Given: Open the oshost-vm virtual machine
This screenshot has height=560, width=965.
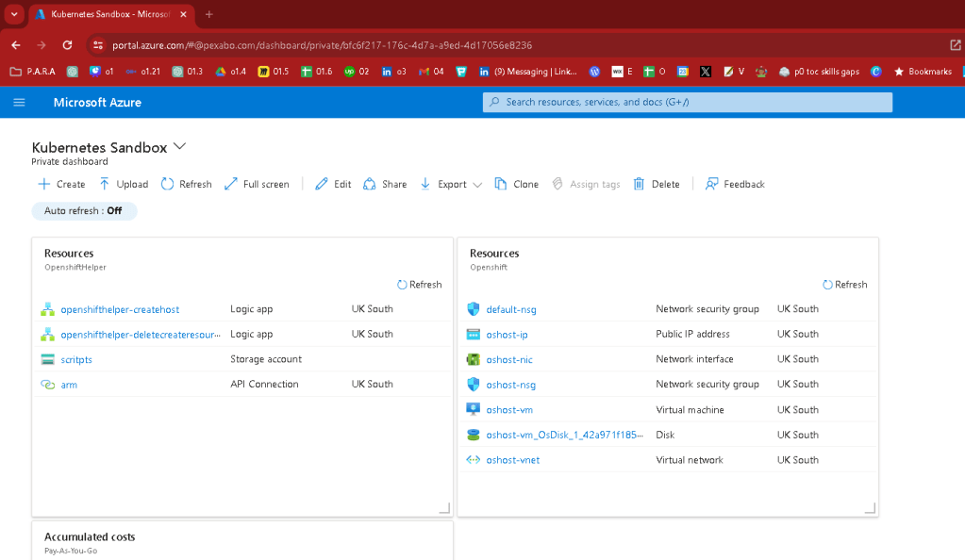Looking at the screenshot, I should [x=509, y=410].
